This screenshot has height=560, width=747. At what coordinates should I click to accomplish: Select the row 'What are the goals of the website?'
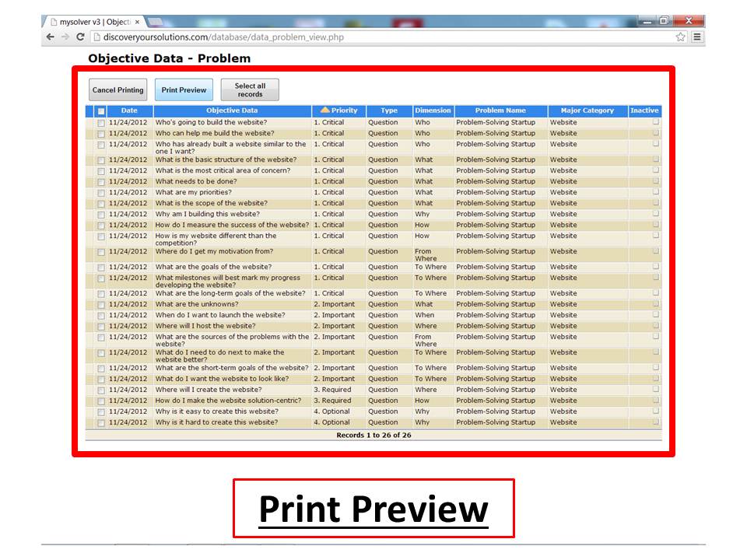101,267
